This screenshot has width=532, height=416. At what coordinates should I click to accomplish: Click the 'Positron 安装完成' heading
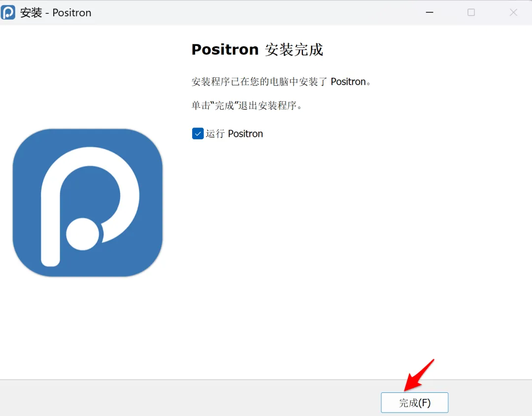(257, 50)
